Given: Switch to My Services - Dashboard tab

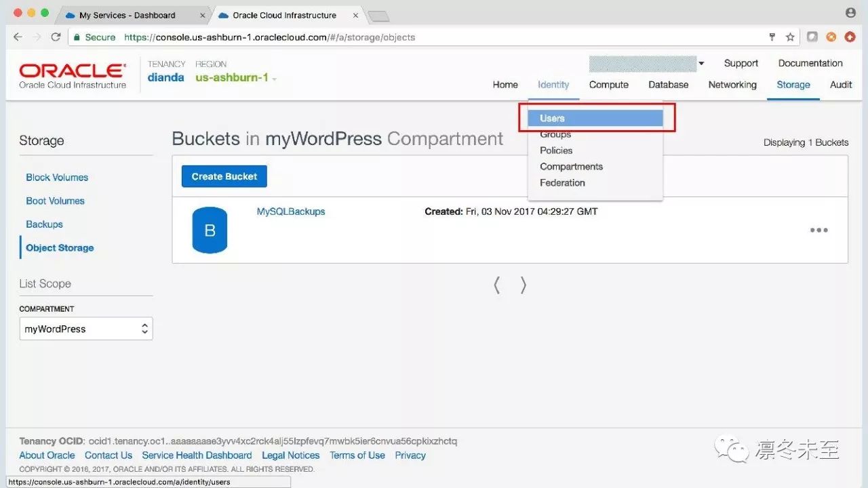Looking at the screenshot, I should (x=127, y=15).
